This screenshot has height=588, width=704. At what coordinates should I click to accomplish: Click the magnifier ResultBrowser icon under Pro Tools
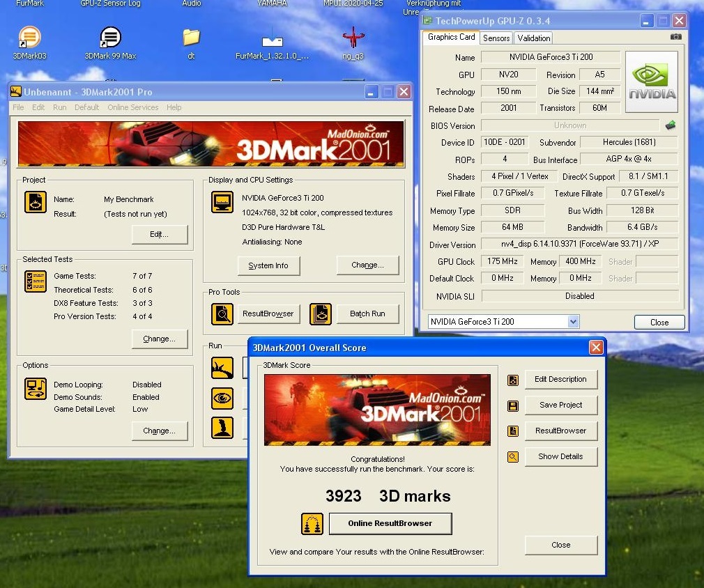222,314
